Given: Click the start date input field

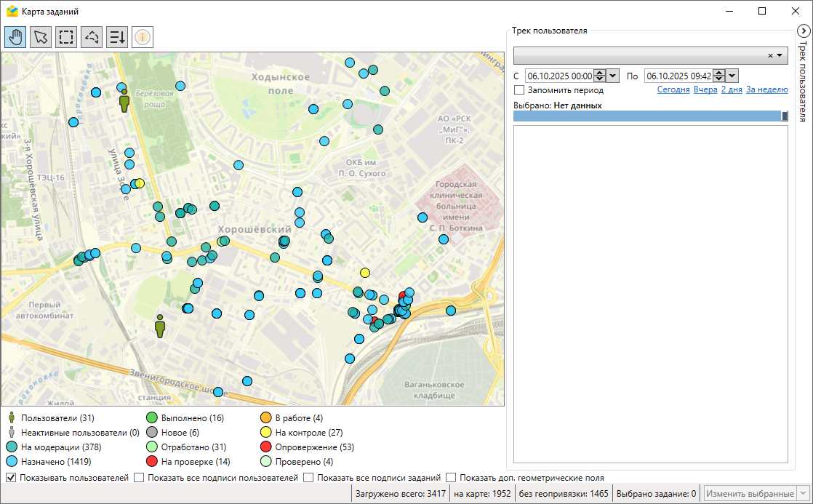Looking at the screenshot, I should click(x=558, y=76).
